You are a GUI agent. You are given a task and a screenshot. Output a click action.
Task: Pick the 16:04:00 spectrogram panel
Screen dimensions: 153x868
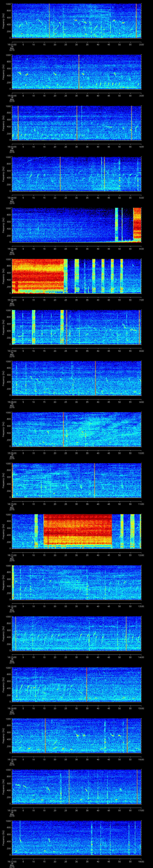tap(76, 174)
